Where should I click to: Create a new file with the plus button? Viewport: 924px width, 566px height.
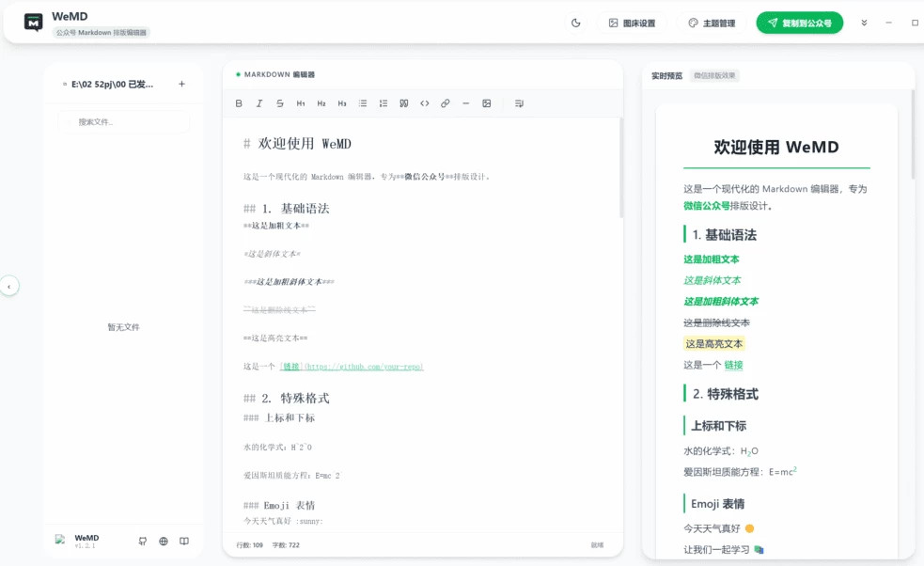180,85
